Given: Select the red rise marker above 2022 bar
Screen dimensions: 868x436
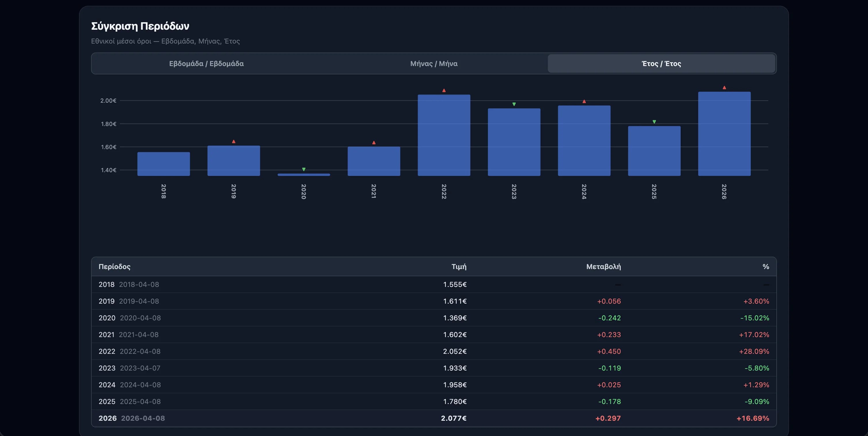Looking at the screenshot, I should click(444, 90).
